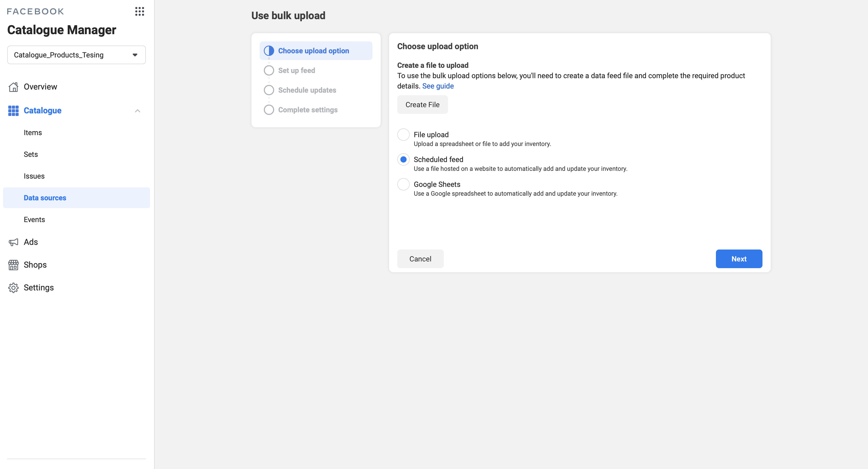Select the File upload option
The width and height of the screenshot is (868, 469).
pos(403,135)
